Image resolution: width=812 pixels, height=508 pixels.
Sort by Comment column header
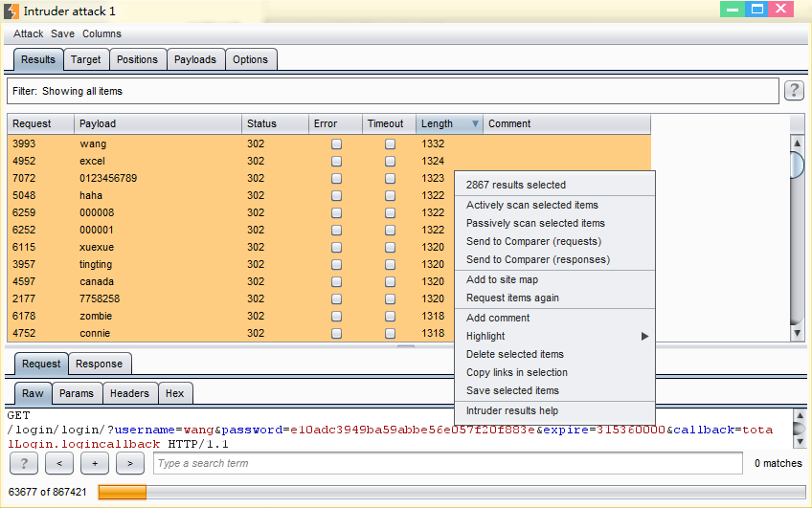point(567,123)
